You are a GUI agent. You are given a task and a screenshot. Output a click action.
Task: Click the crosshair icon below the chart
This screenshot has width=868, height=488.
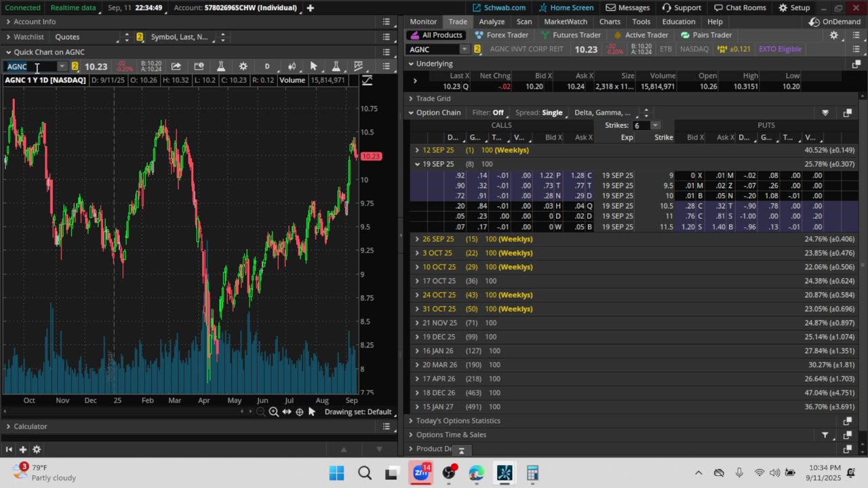coord(299,411)
